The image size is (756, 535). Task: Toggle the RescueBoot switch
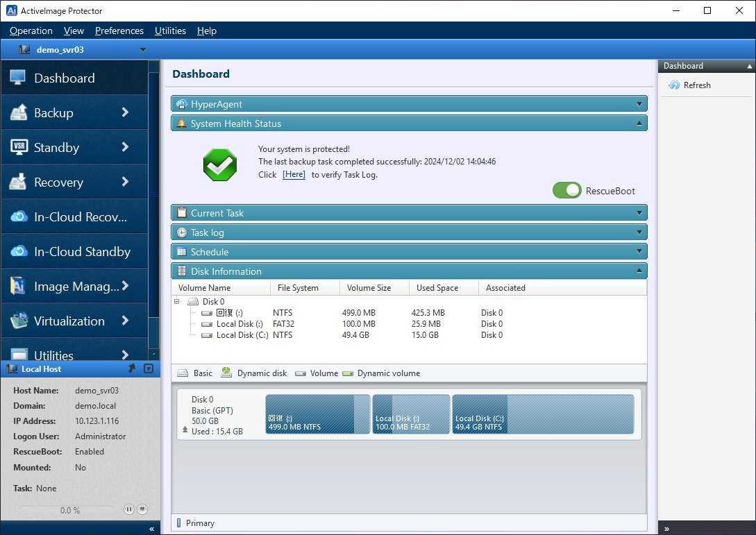point(566,190)
